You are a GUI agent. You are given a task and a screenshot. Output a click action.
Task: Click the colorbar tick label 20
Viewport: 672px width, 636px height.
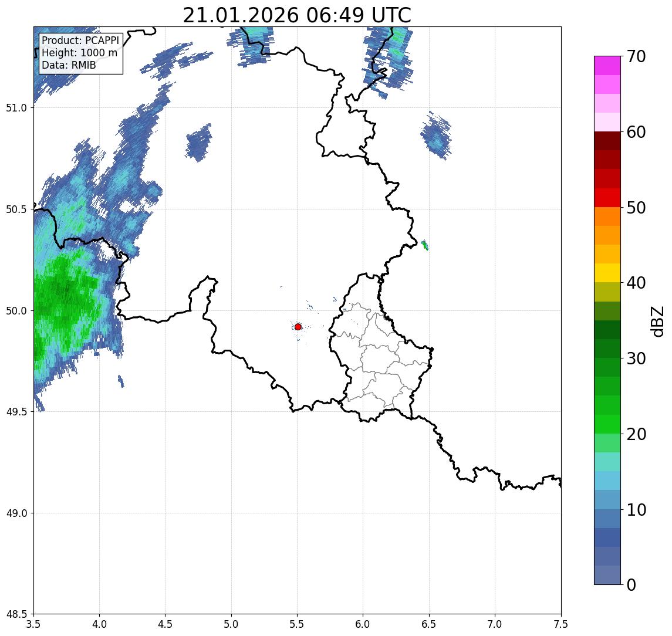click(636, 434)
